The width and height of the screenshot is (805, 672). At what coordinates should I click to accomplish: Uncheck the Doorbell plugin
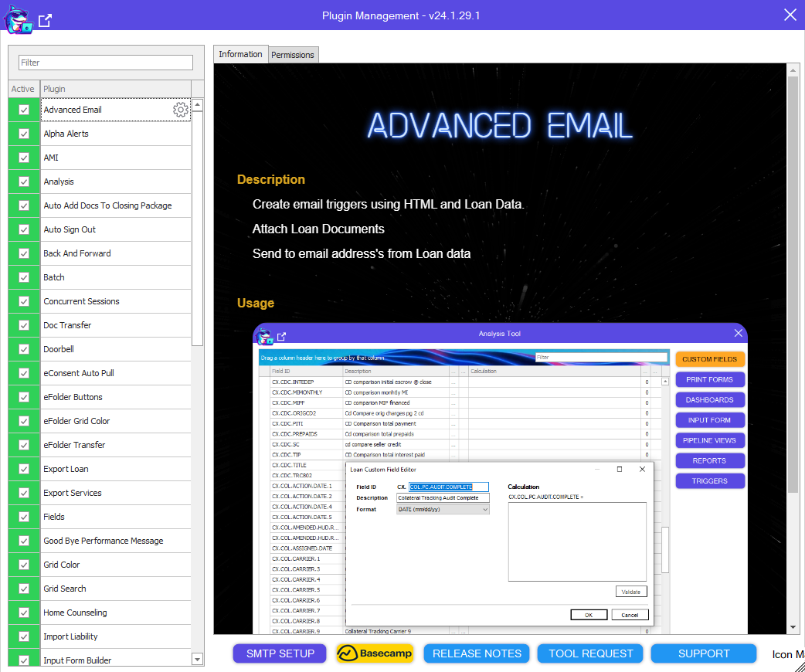click(24, 349)
